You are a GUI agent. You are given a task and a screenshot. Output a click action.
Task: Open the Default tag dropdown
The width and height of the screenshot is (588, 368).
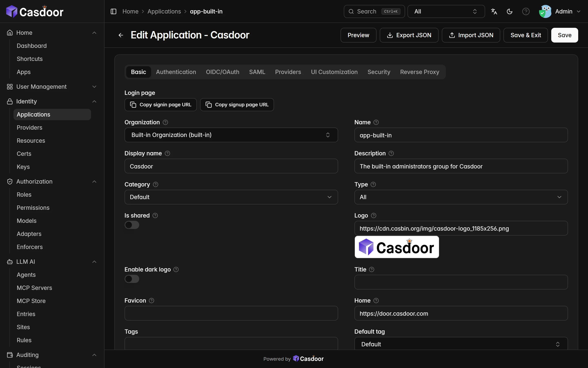(x=461, y=344)
